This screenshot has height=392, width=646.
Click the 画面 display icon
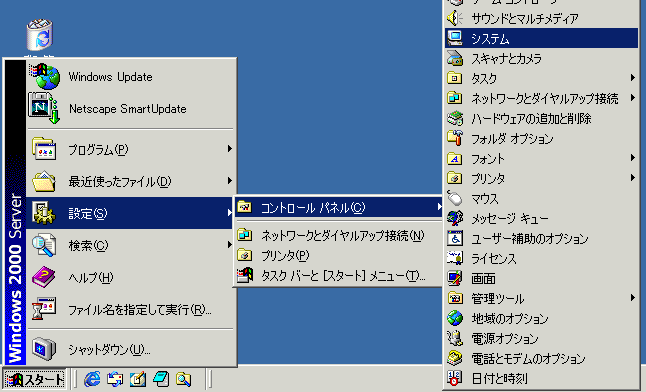(455, 278)
